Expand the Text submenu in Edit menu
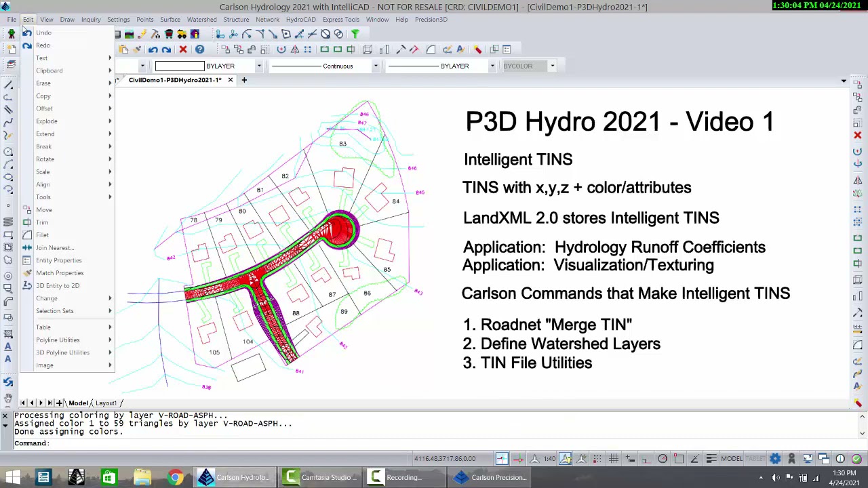 [68, 58]
